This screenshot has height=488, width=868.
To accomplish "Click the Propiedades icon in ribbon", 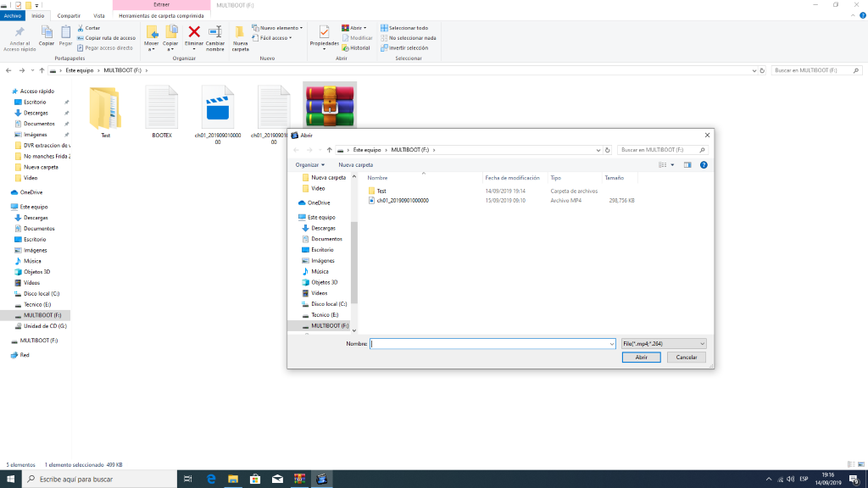I will [324, 32].
